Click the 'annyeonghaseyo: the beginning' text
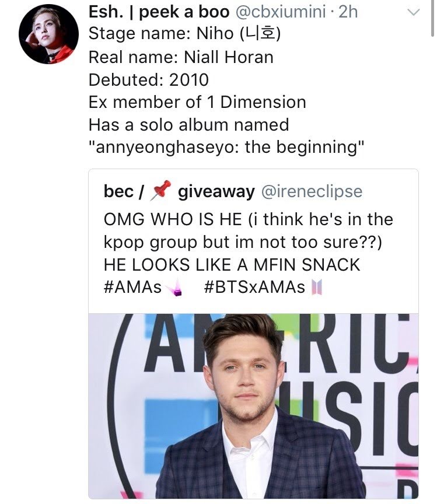This screenshot has height=504, width=437. point(226,147)
